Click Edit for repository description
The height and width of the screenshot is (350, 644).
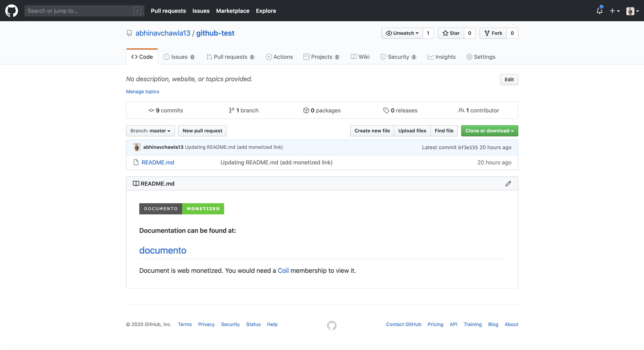point(509,79)
